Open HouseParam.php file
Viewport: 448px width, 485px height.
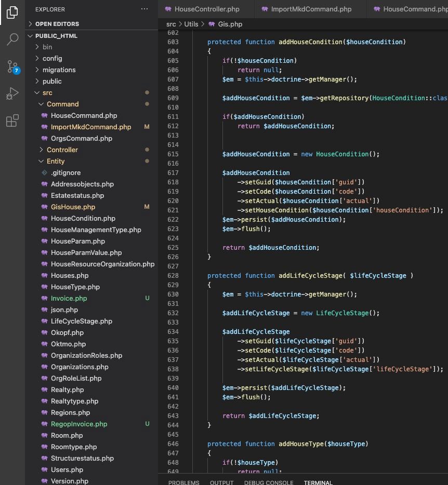91,241
